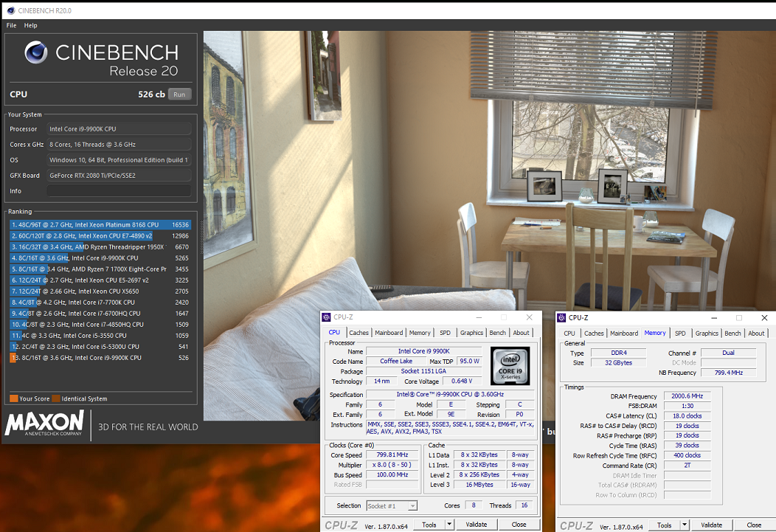Switch to About tab in right CPU-Z window
The height and width of the screenshot is (532, 776).
[x=756, y=334]
